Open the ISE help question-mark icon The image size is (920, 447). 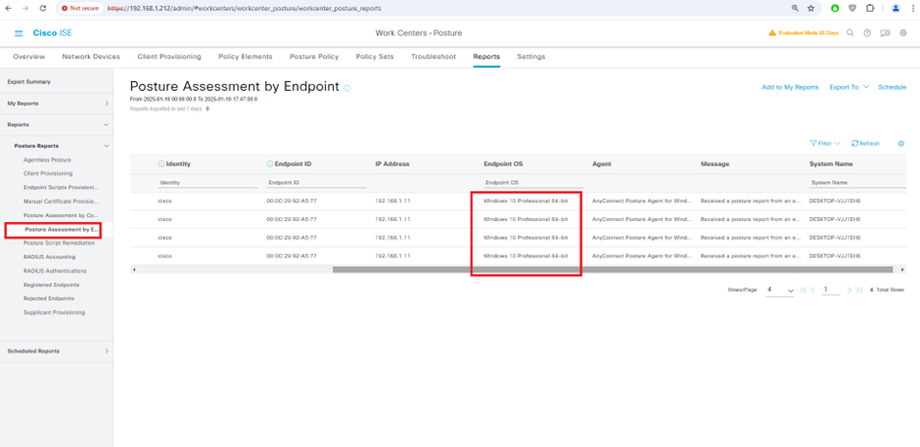(x=867, y=33)
